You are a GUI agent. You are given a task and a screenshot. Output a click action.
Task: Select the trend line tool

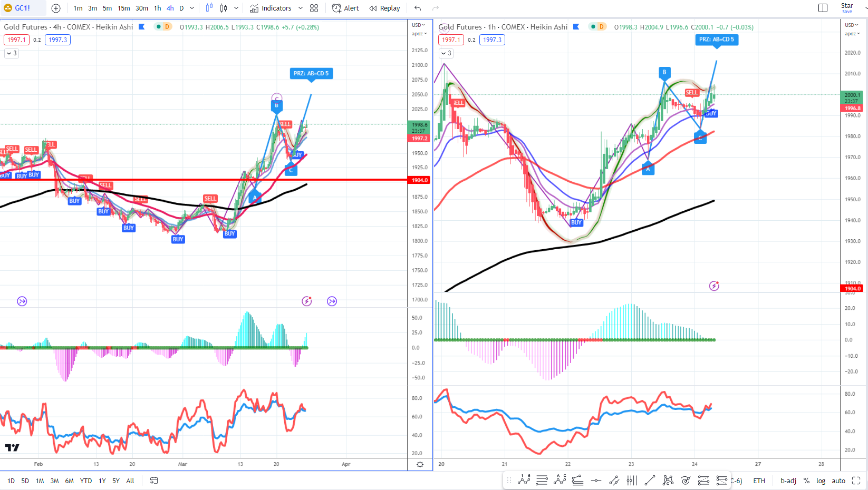click(x=650, y=480)
